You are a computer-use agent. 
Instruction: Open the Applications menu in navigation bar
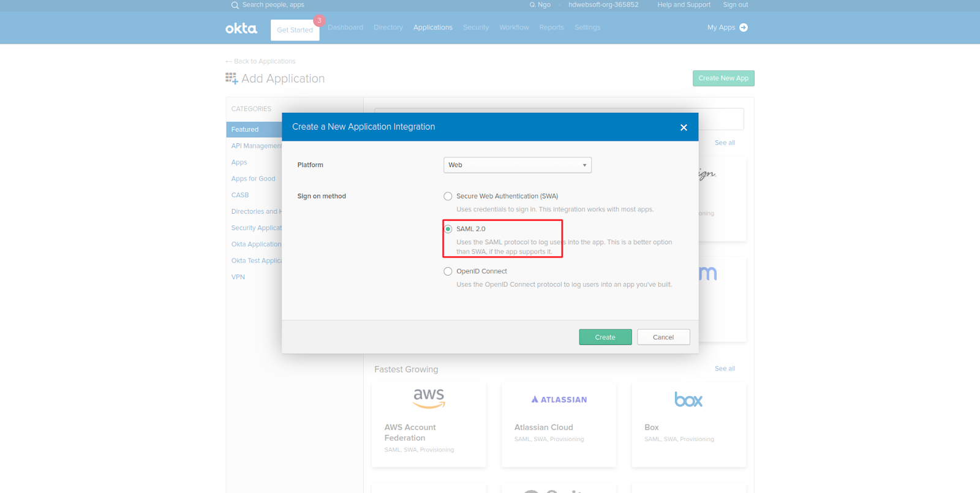(432, 28)
